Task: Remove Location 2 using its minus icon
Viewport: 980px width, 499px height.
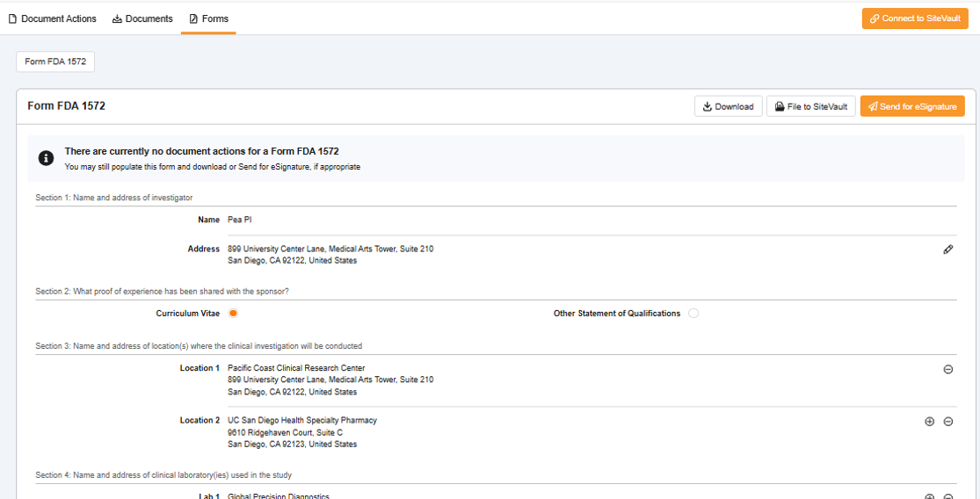Action: coord(947,422)
